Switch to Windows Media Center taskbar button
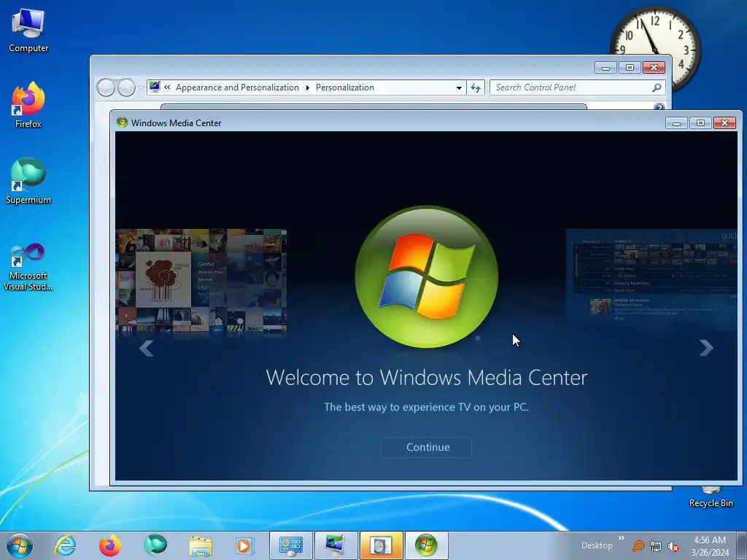This screenshot has height=560, width=747. point(426,545)
